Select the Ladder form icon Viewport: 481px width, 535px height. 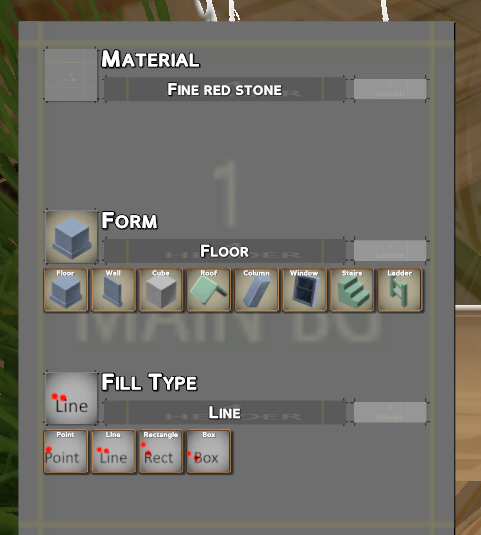coord(400,290)
